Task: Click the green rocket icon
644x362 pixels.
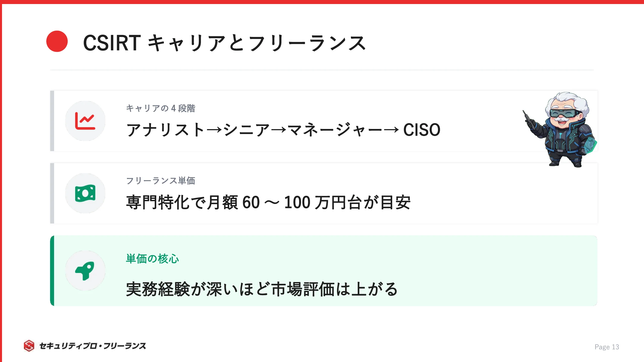Action: tap(85, 271)
